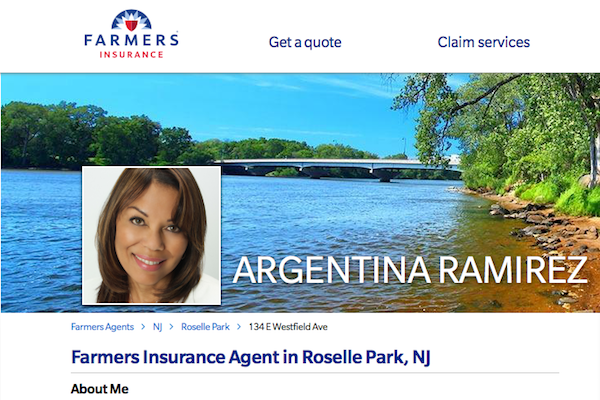Open the NJ breadcrumb link
This screenshot has width=600, height=400.
coord(157,327)
